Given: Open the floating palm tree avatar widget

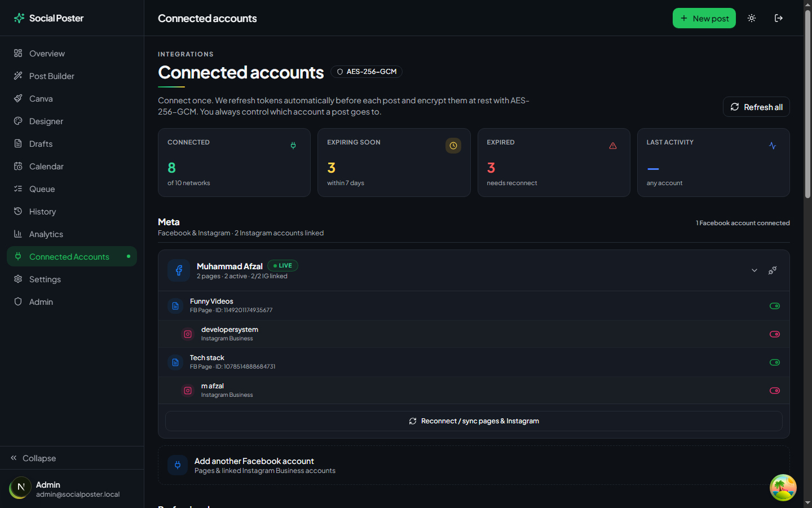Looking at the screenshot, I should (x=783, y=487).
